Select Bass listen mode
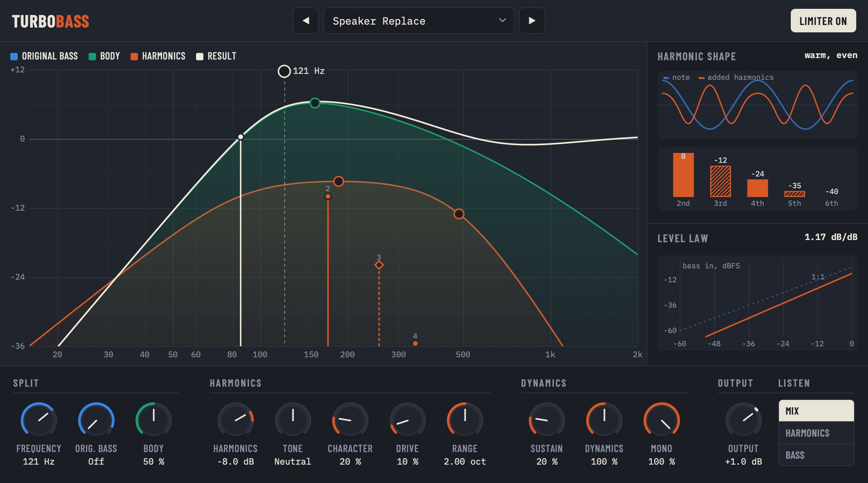 point(816,455)
